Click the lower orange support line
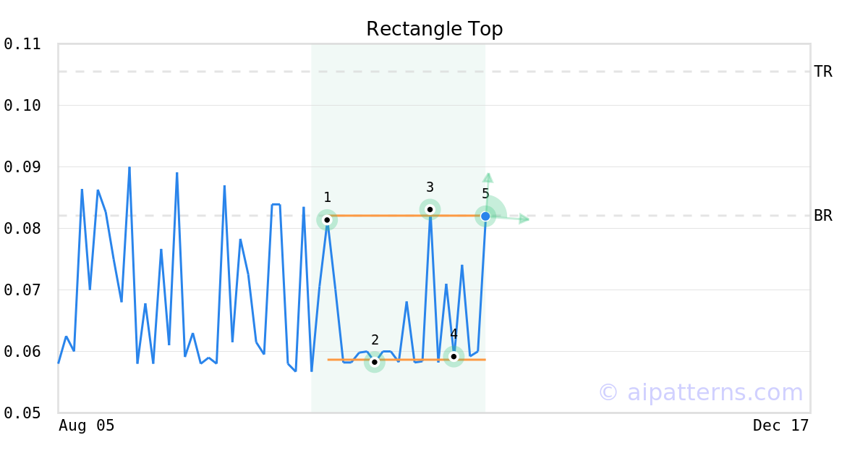Viewport: 868px width, 456px height. coord(412,359)
